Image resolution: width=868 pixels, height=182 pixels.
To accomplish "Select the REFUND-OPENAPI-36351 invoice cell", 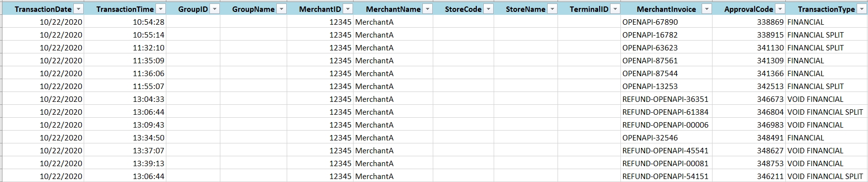I will coord(666,99).
